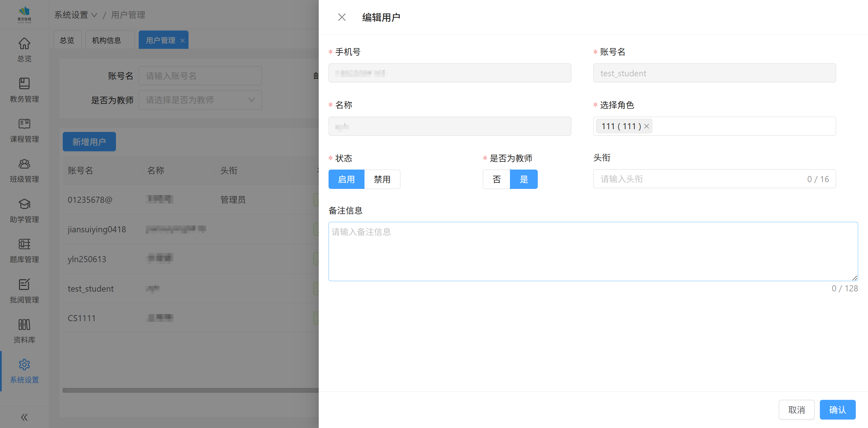Click the 备注信息 text area

tap(593, 251)
